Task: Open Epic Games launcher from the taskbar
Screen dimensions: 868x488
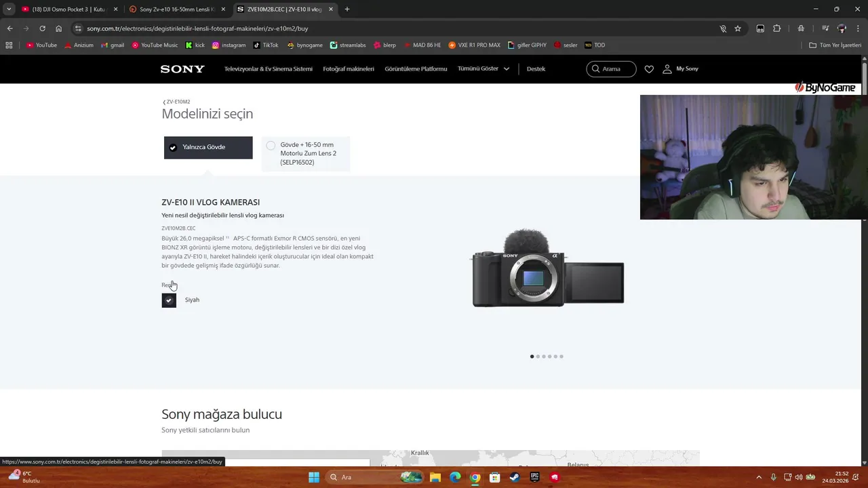Action: [534, 477]
